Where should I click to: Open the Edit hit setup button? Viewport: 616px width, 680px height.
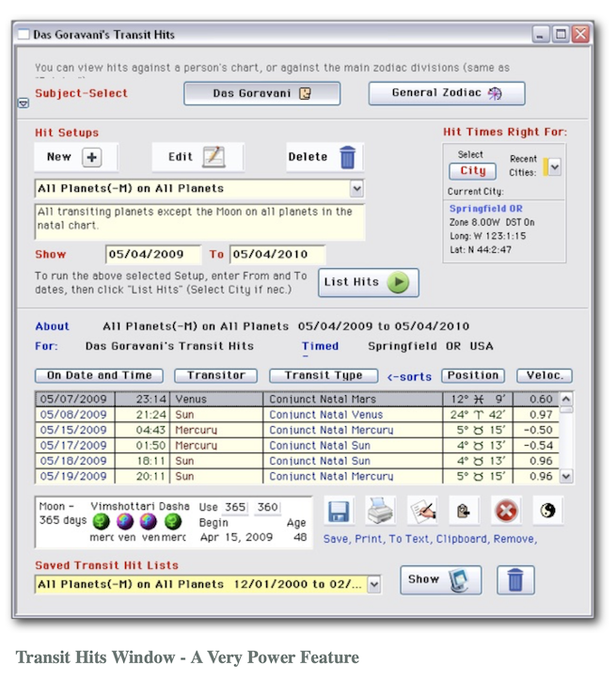(x=196, y=157)
